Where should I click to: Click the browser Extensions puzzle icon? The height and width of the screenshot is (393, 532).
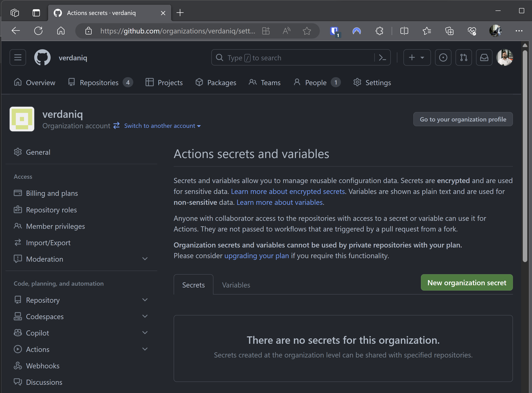click(379, 31)
